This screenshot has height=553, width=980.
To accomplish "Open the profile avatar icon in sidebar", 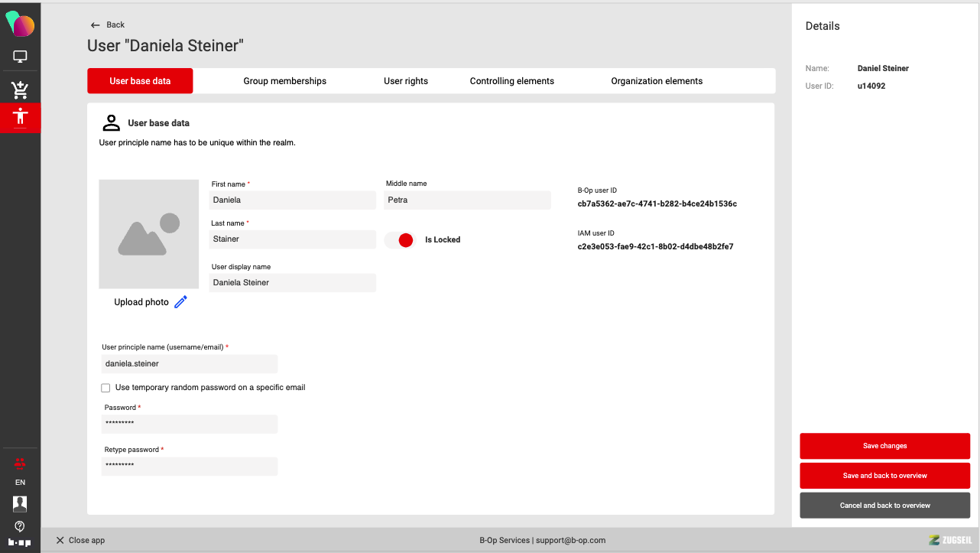I will pyautogui.click(x=20, y=503).
